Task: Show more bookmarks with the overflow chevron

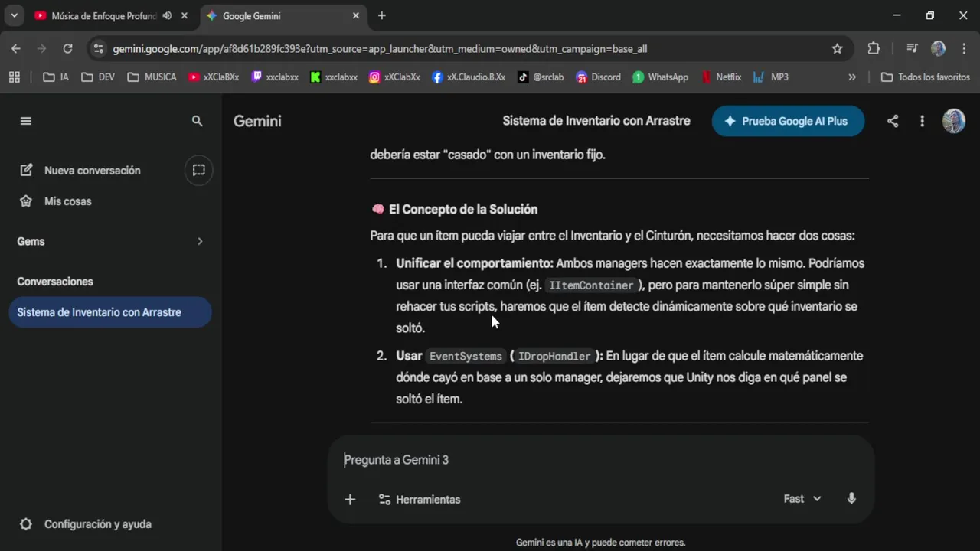Action: tap(852, 77)
